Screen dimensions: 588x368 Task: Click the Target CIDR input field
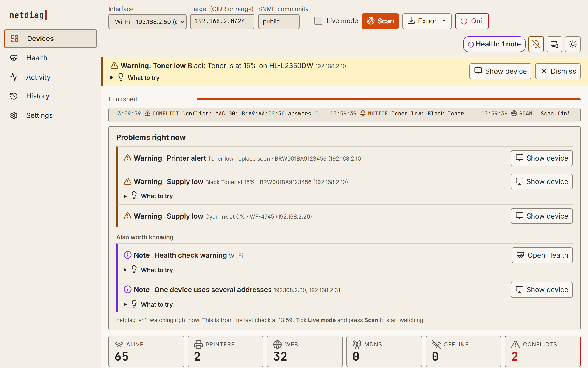pyautogui.click(x=222, y=22)
